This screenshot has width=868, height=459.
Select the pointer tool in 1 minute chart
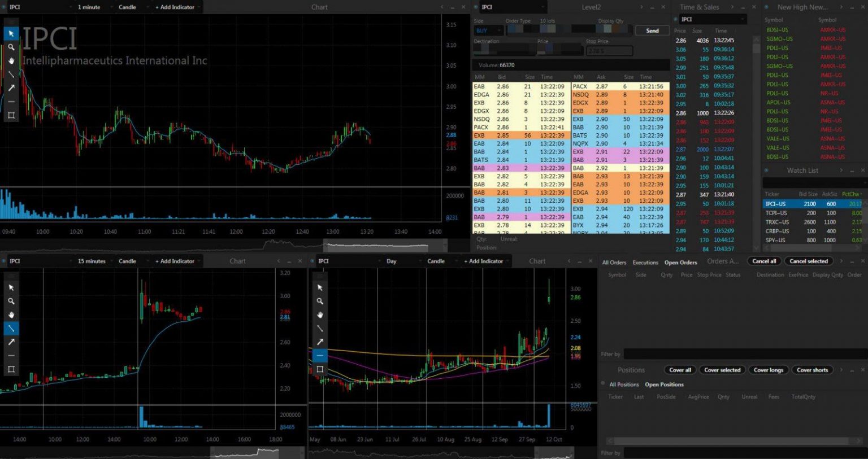(x=11, y=34)
